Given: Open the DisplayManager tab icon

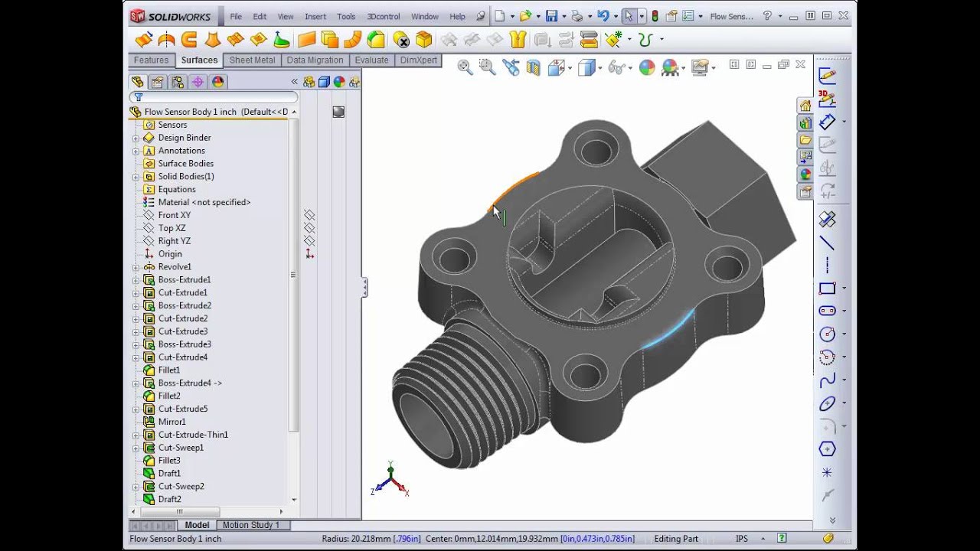Looking at the screenshot, I should (217, 82).
